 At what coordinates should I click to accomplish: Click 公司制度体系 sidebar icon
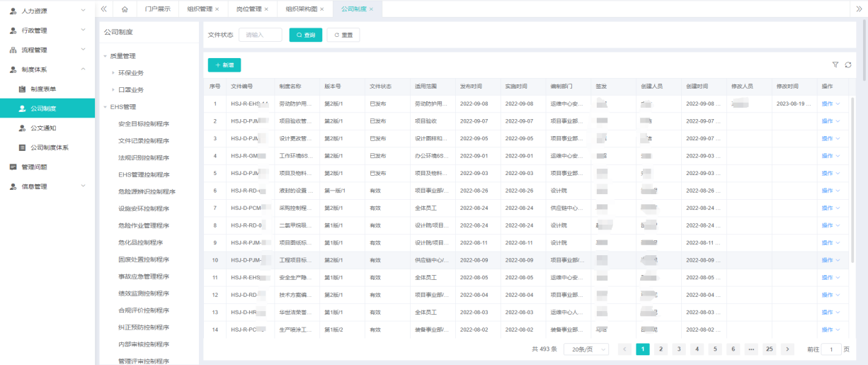22,147
